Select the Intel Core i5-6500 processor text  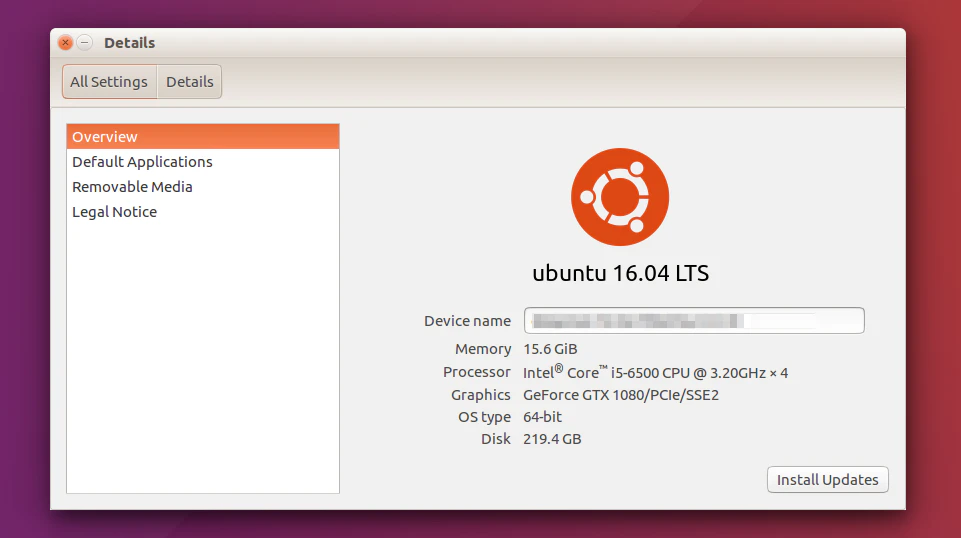[x=655, y=372]
